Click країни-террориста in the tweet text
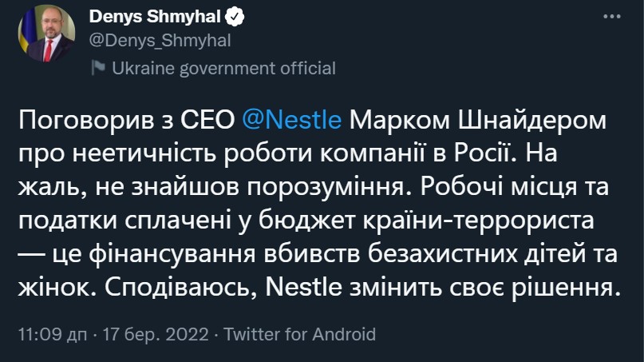Image resolution: width=644 pixels, height=362 pixels. (x=479, y=221)
